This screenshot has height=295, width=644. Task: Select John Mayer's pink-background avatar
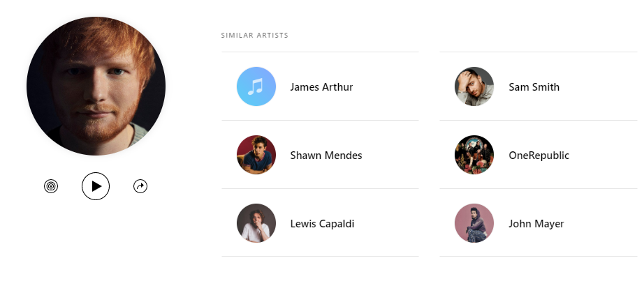(474, 223)
